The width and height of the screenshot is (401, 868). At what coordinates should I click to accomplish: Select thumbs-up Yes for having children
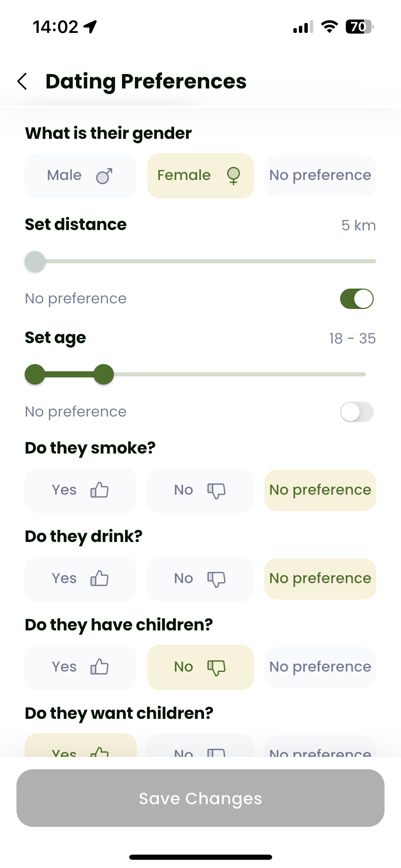(81, 667)
